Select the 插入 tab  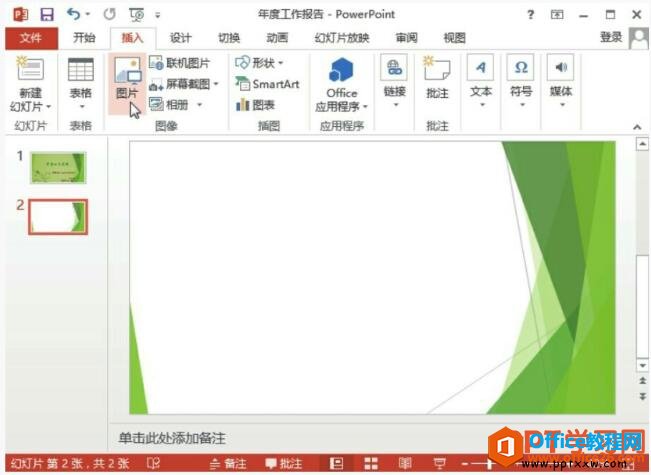[132, 38]
